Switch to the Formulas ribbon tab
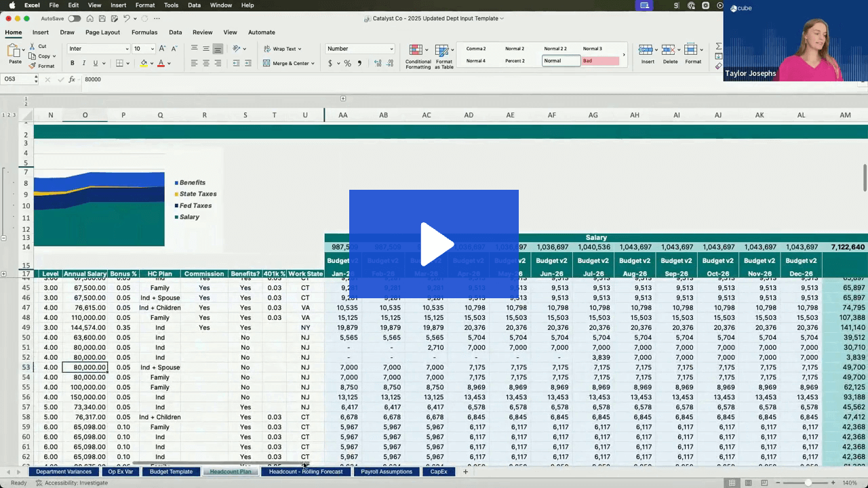The width and height of the screenshot is (868, 488). 144,32
